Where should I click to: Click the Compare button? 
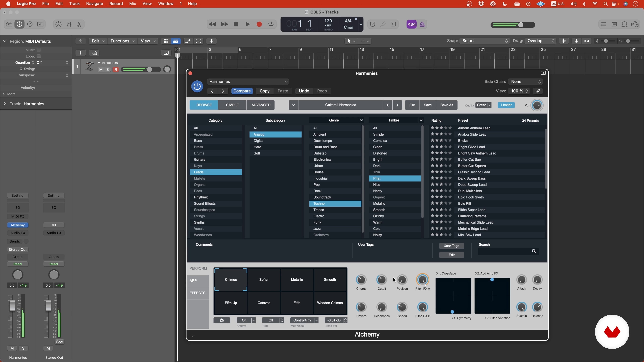click(242, 91)
